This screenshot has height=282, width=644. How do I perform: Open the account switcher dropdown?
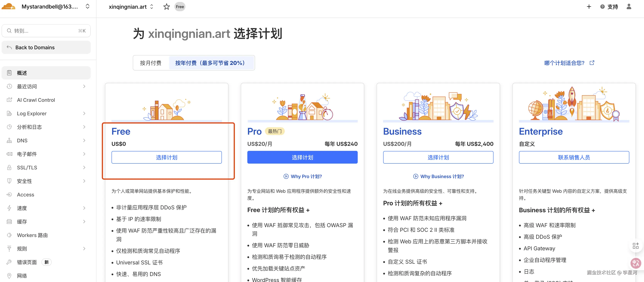tap(88, 7)
